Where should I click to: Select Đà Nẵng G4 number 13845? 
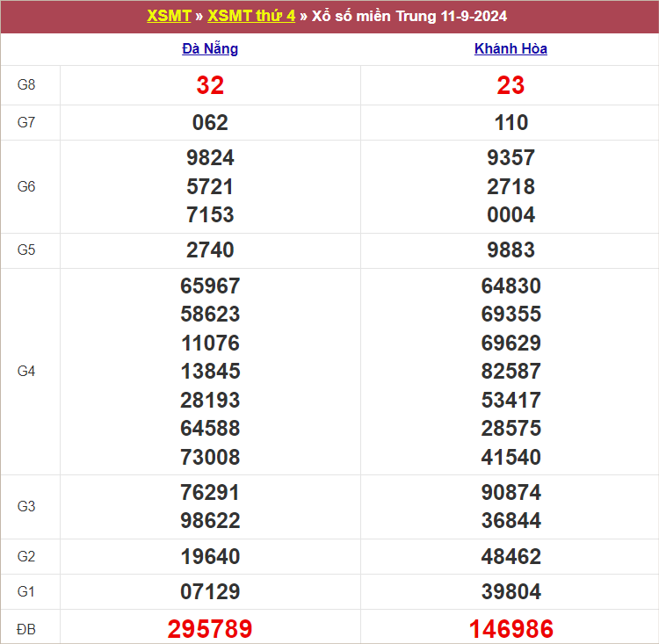[x=210, y=371]
